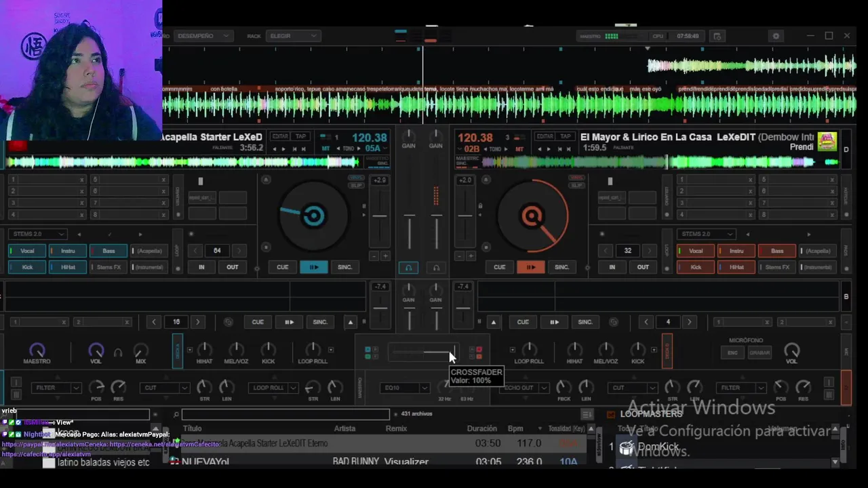
Task: Click the right deck pitch fader
Action: coord(465,217)
